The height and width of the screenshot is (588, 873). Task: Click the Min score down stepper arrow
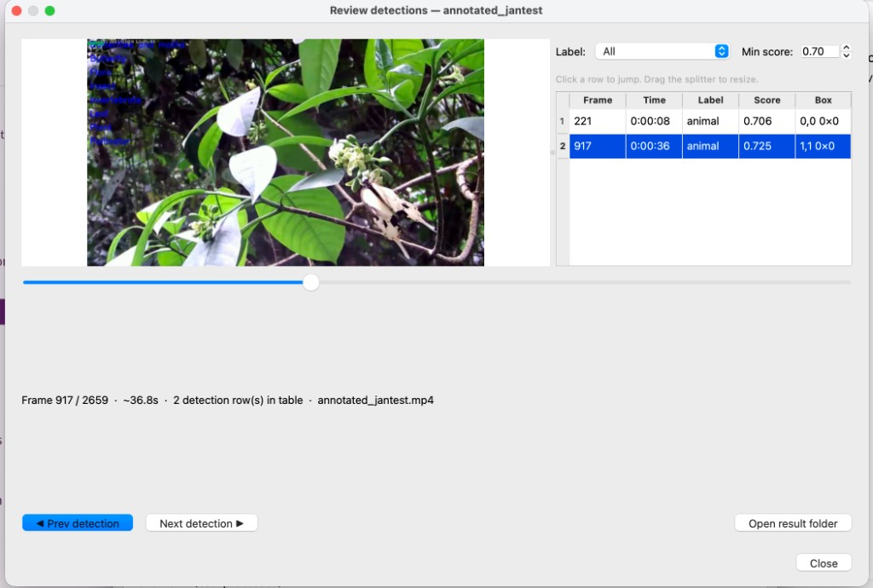tap(845, 55)
